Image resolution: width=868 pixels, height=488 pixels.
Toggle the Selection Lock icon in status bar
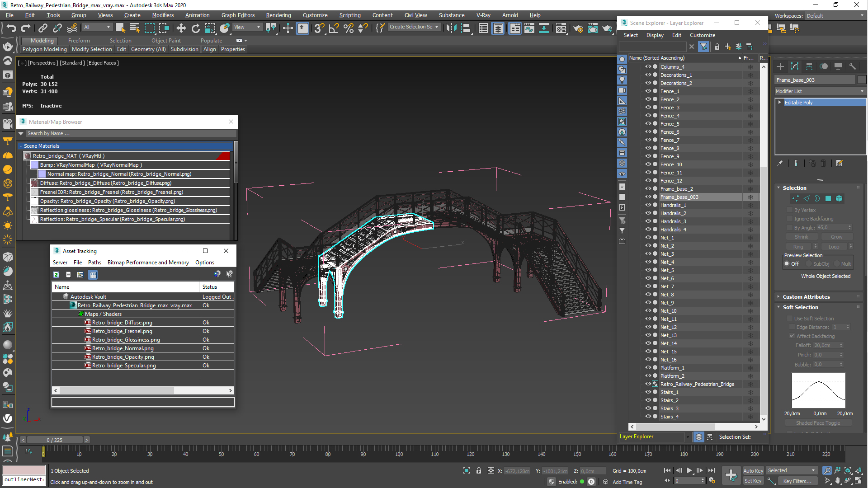[479, 471]
